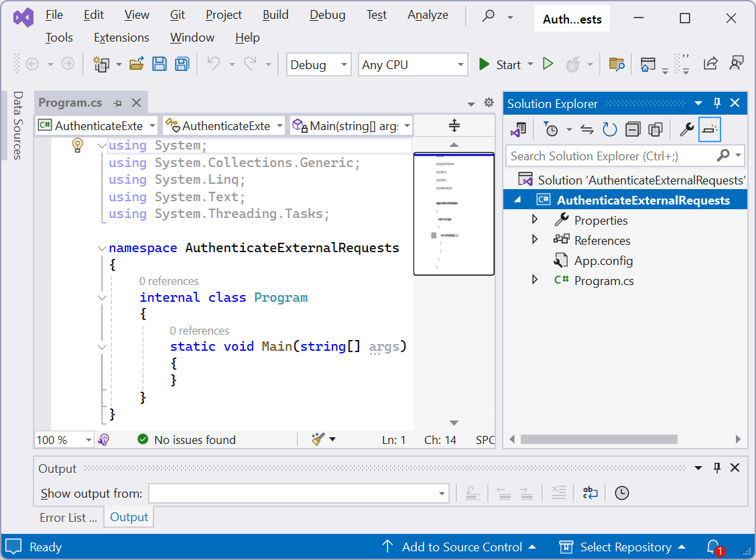Click the editor minimap scroll preview
Screen dimensions: 756x560
(454, 214)
